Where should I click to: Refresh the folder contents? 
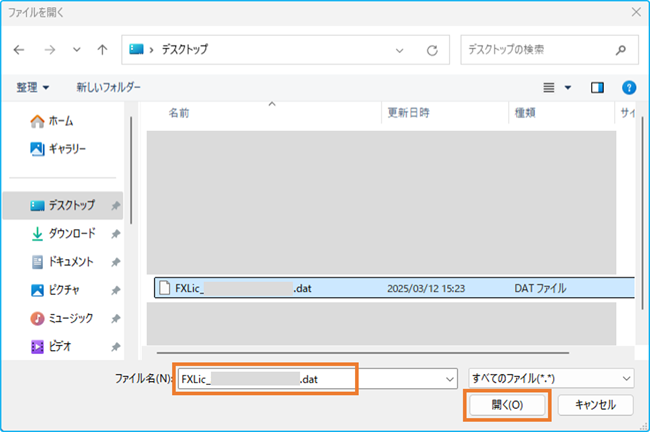click(432, 51)
